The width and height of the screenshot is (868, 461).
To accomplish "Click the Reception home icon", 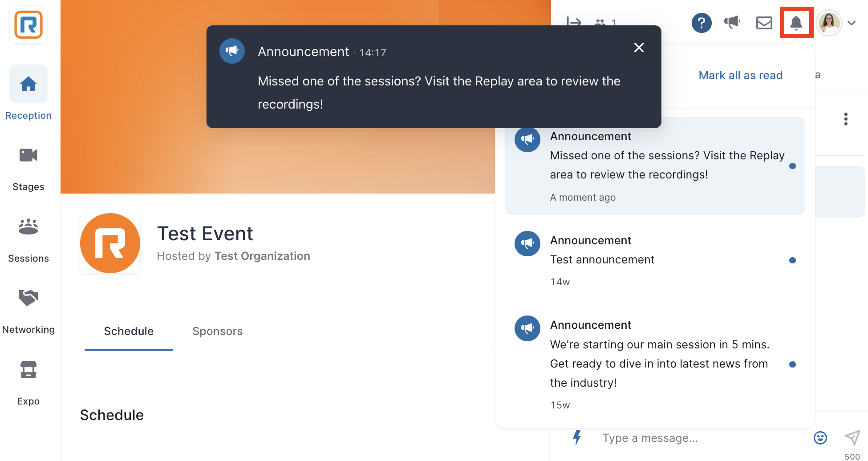I will pos(28,84).
